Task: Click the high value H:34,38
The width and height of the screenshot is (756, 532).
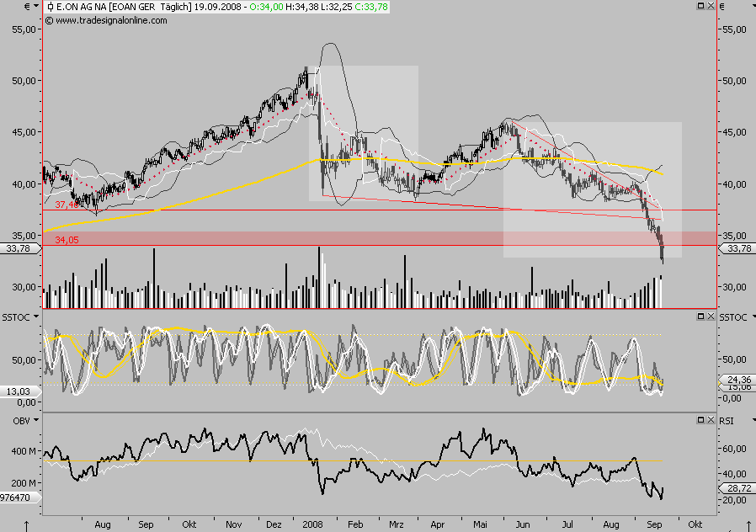Action: [302, 8]
